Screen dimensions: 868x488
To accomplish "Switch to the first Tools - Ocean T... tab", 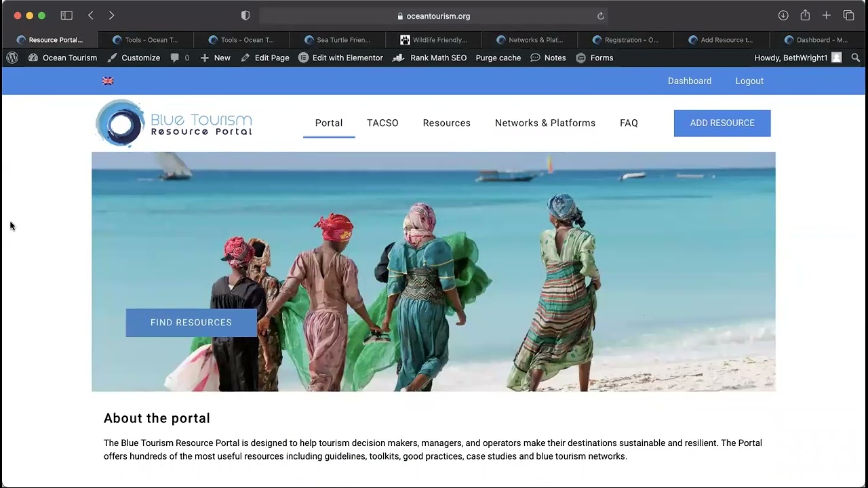I will coord(146,40).
